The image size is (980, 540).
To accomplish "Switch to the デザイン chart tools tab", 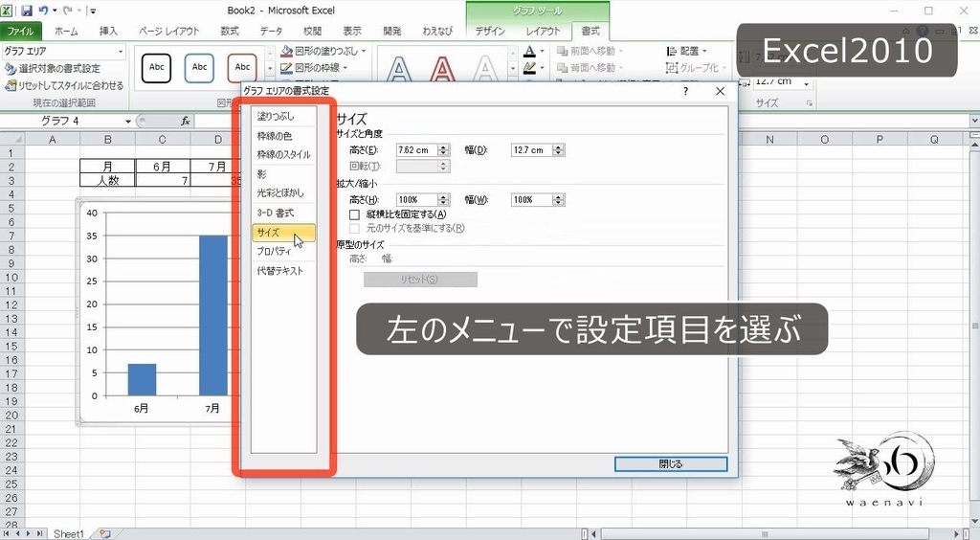I will pyautogui.click(x=490, y=31).
